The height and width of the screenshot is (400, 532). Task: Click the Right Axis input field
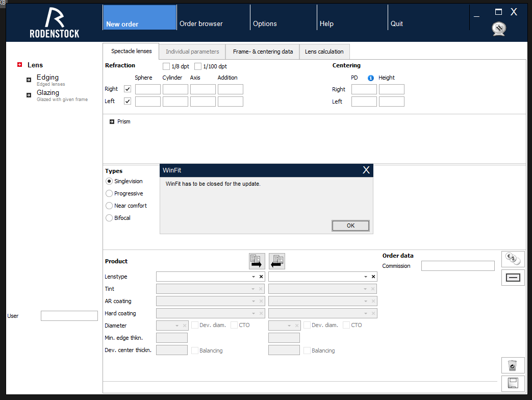[x=202, y=89]
